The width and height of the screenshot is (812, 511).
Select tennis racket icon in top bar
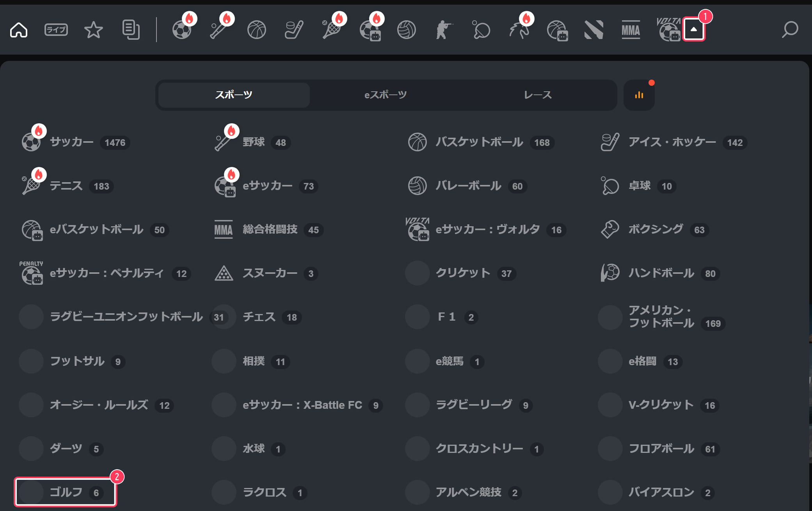pyautogui.click(x=332, y=30)
